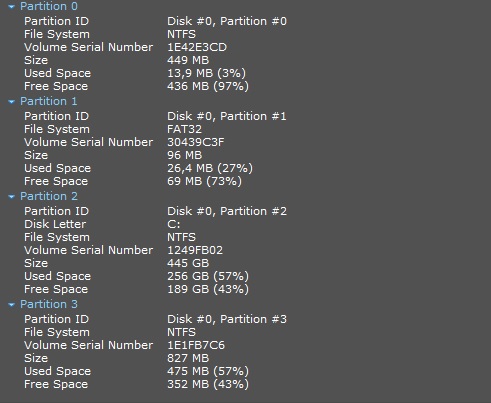Image resolution: width=491 pixels, height=403 pixels.
Task: Collapse the Partition 1 section arrow
Action: [x=11, y=102]
